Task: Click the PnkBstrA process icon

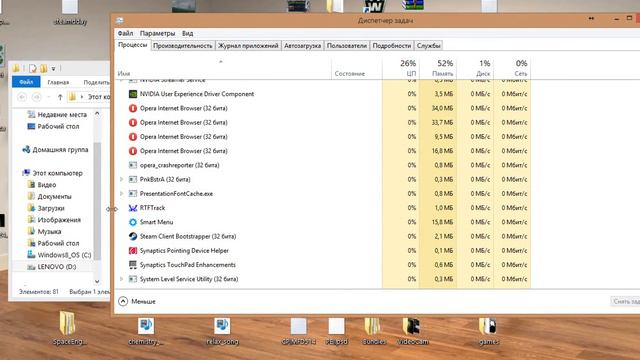Action: 133,180
